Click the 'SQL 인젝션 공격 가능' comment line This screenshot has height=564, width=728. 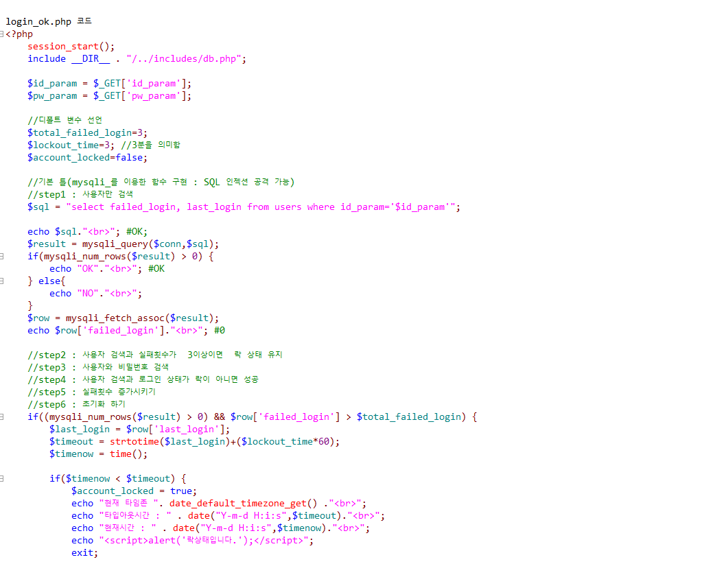[x=161, y=182]
